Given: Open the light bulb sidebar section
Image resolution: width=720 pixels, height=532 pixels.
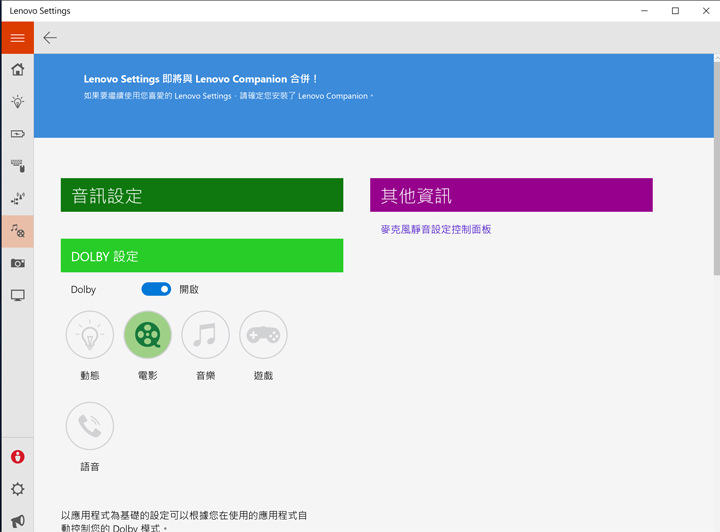Looking at the screenshot, I should 17,102.
